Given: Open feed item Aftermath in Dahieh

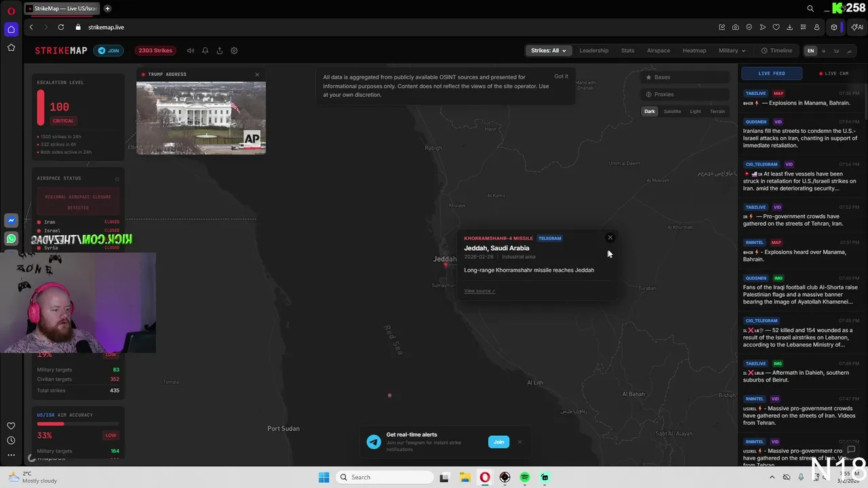Looking at the screenshot, I should (802, 371).
